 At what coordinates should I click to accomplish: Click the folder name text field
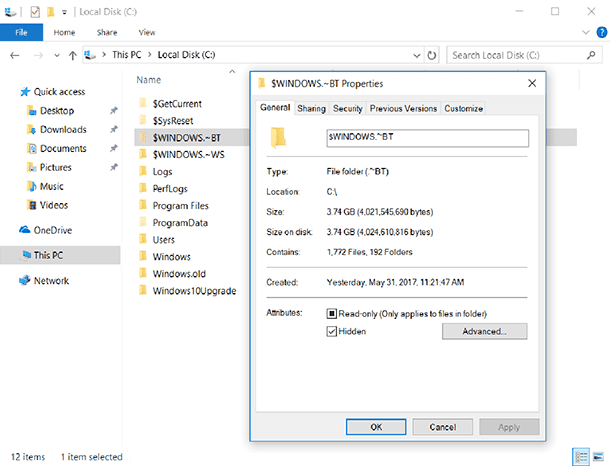428,138
